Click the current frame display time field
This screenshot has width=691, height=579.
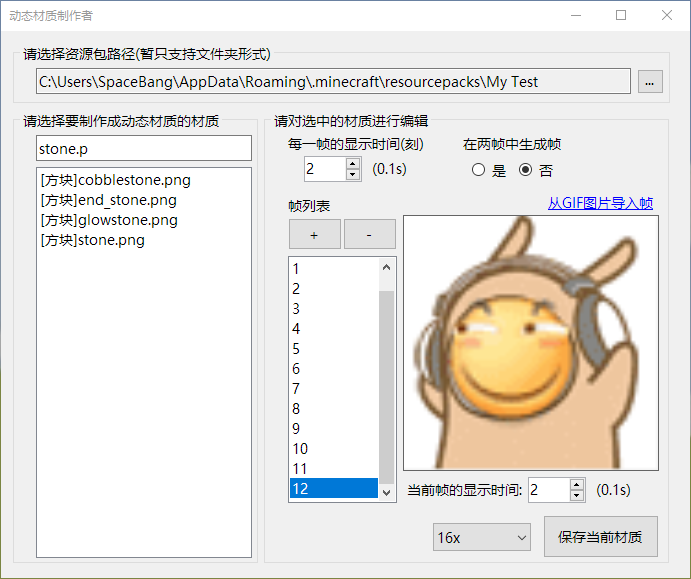point(549,490)
